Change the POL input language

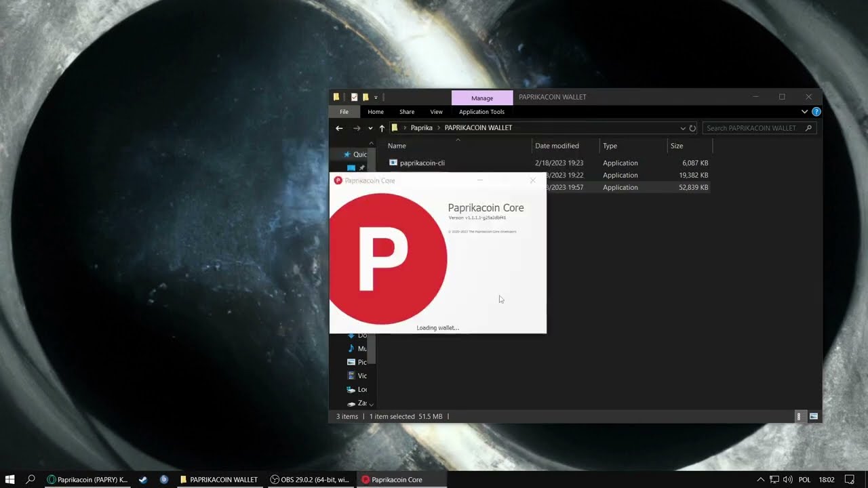[804, 479]
